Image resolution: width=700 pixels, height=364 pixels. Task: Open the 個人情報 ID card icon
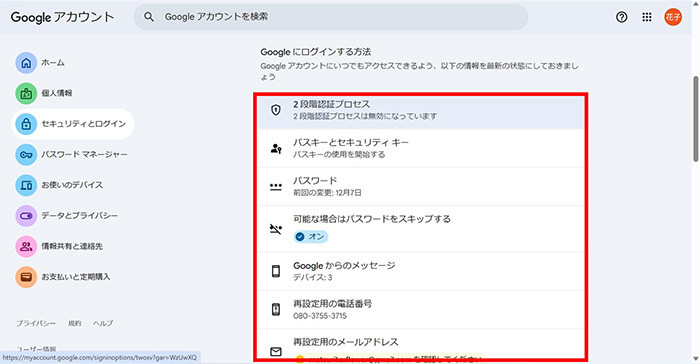pyautogui.click(x=26, y=93)
